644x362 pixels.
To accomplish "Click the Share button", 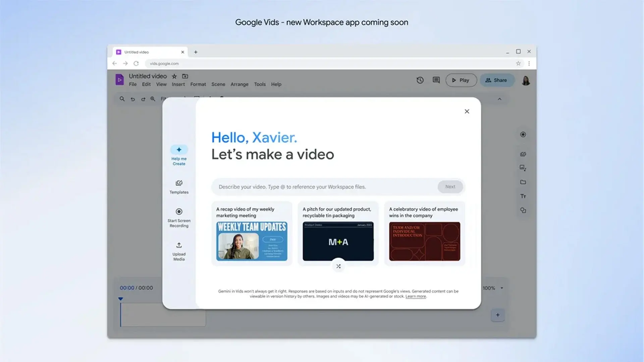I will point(496,80).
